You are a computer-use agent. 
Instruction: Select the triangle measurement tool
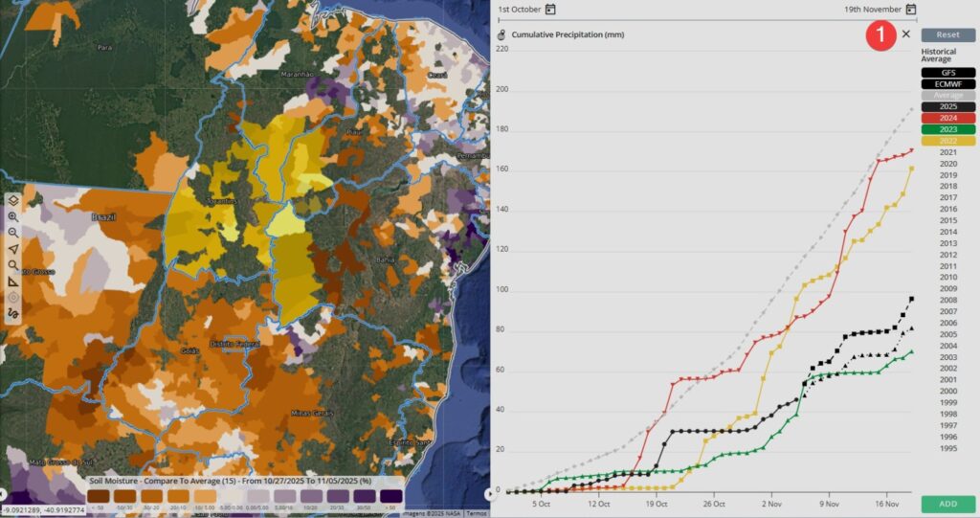pyautogui.click(x=13, y=282)
